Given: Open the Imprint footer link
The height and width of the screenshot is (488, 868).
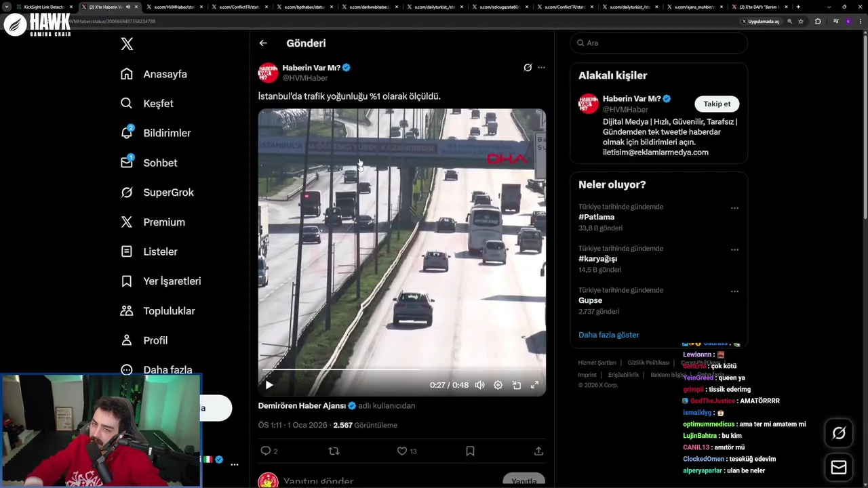Looking at the screenshot, I should [x=587, y=375].
